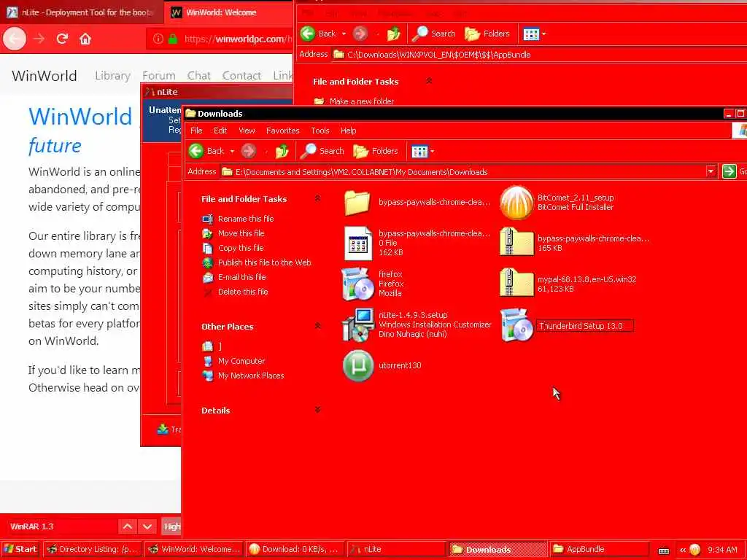
Task: Switch to nLite taskbar button
Action: [x=396, y=549]
